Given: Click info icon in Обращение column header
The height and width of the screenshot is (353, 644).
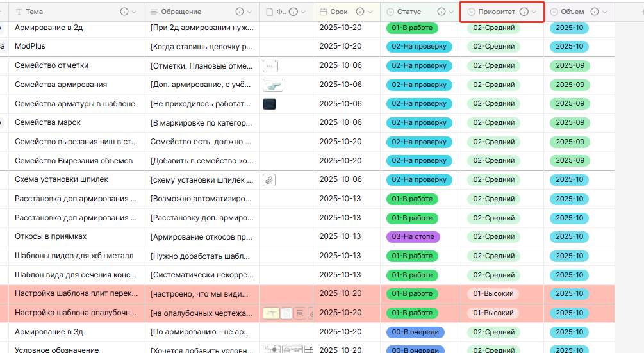Looking at the screenshot, I should [240, 12].
